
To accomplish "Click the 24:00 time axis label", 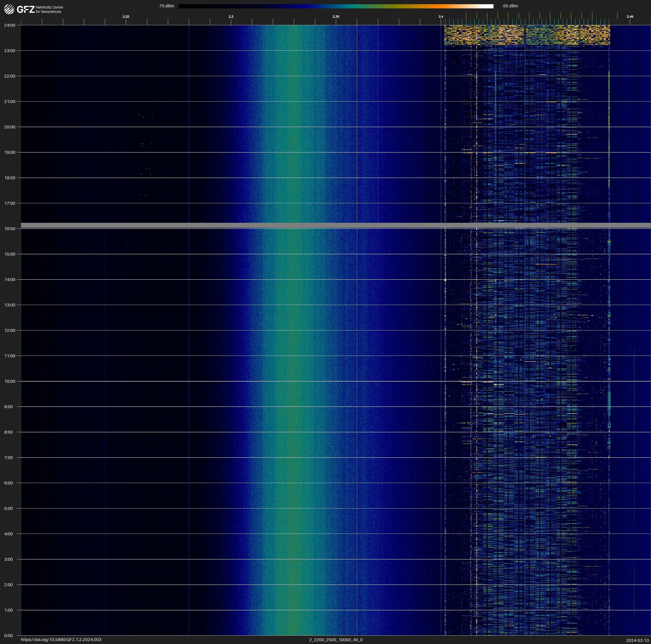I will pyautogui.click(x=10, y=25).
